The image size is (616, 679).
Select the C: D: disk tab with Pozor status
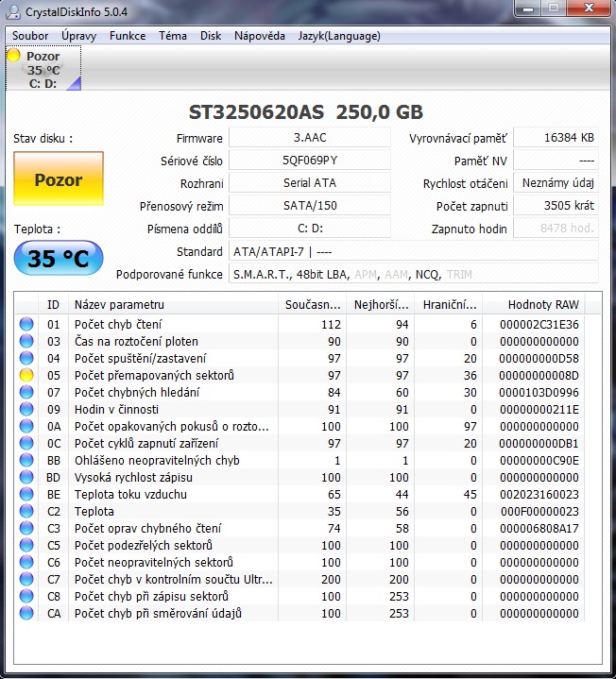point(43,68)
